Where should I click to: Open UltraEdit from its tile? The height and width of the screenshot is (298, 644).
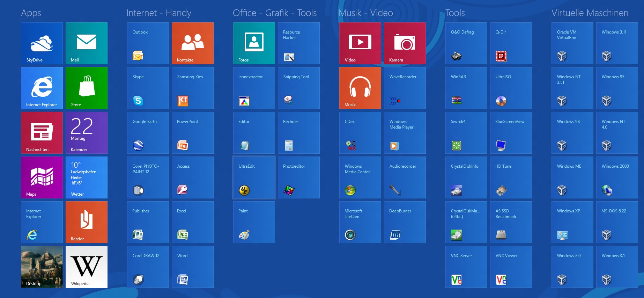254,177
